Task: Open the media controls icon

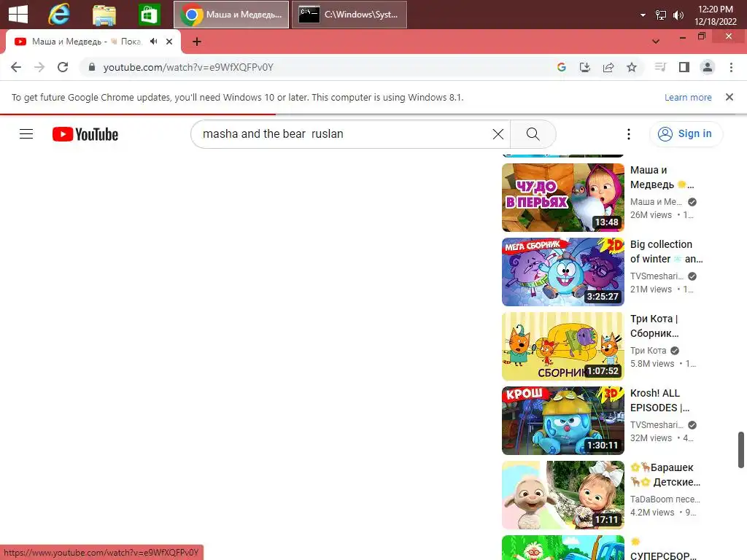Action: (x=660, y=67)
